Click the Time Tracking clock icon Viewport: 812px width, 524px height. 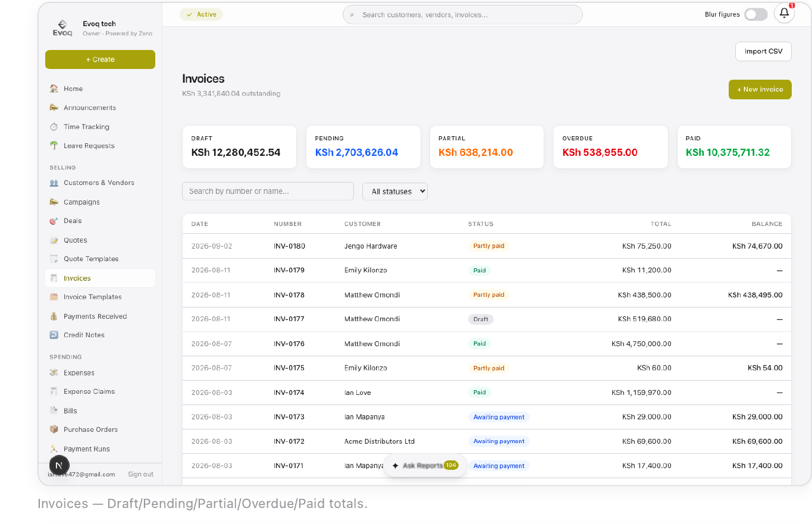click(54, 127)
